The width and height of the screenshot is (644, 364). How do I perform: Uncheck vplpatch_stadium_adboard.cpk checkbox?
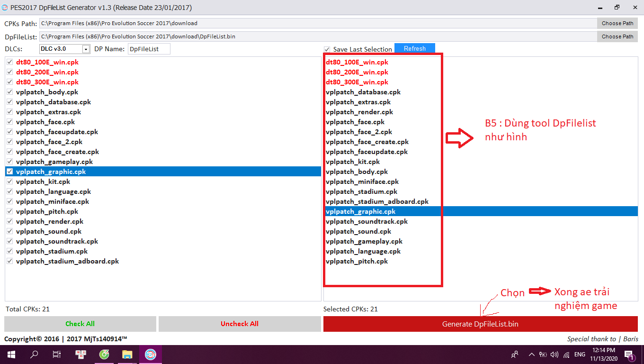[9, 261]
